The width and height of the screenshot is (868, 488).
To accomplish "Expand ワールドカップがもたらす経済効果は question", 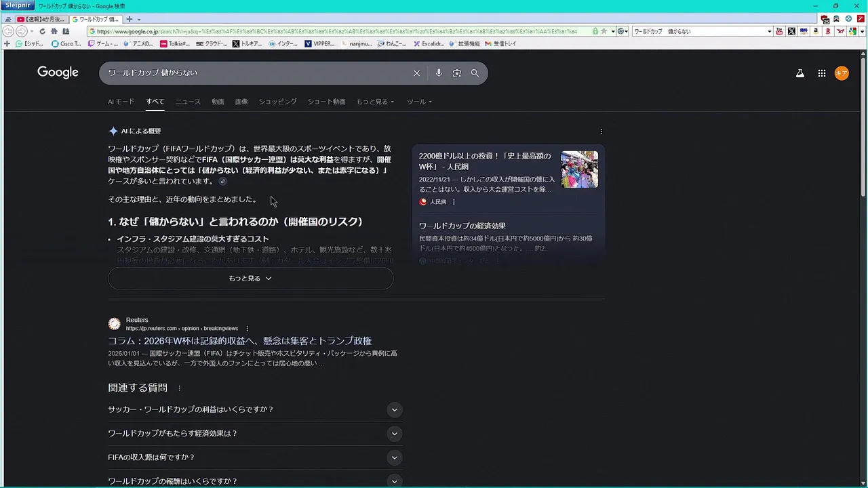I will click(255, 434).
